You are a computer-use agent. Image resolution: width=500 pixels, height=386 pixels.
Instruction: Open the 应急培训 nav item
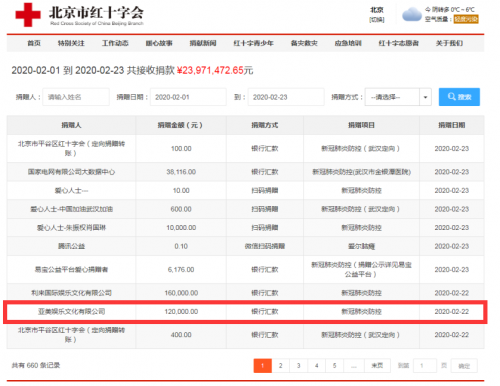pos(348,43)
